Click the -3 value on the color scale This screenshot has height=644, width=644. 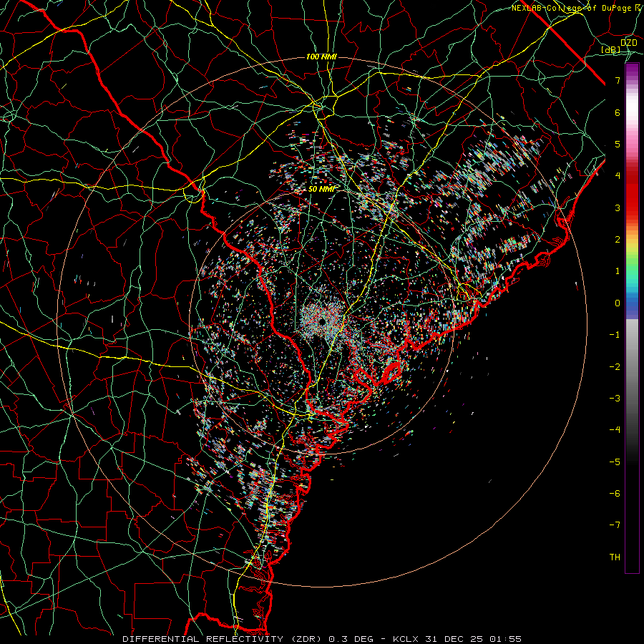[x=615, y=399]
